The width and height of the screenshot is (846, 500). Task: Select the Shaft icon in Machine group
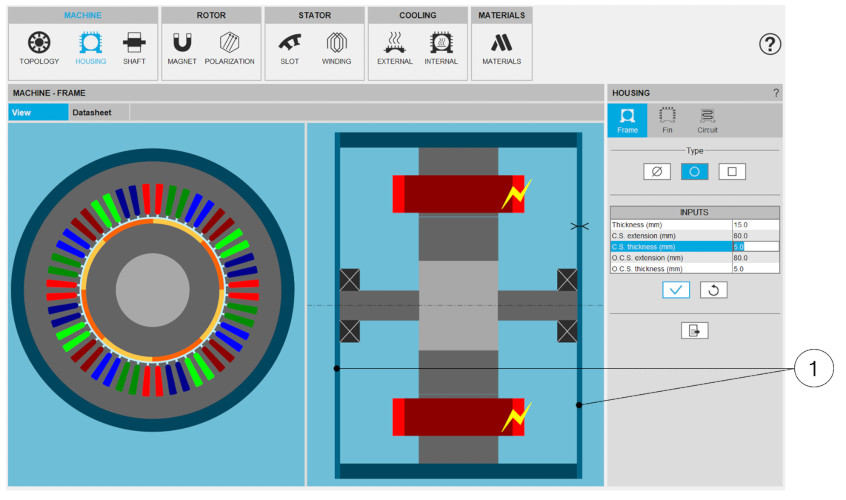(133, 47)
